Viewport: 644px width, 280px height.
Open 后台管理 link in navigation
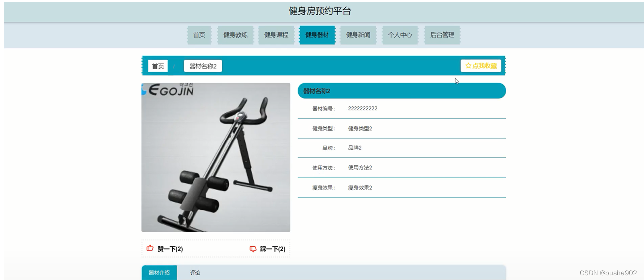click(x=442, y=35)
